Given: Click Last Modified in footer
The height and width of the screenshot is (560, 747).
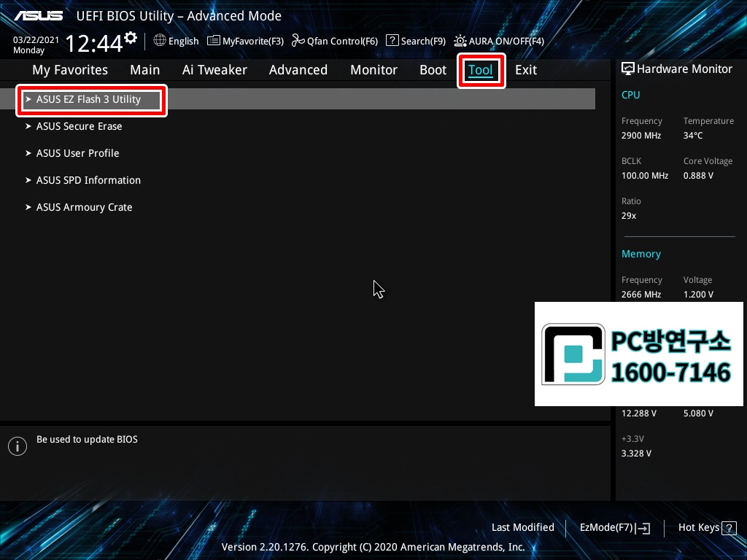Looking at the screenshot, I should pyautogui.click(x=522, y=527).
